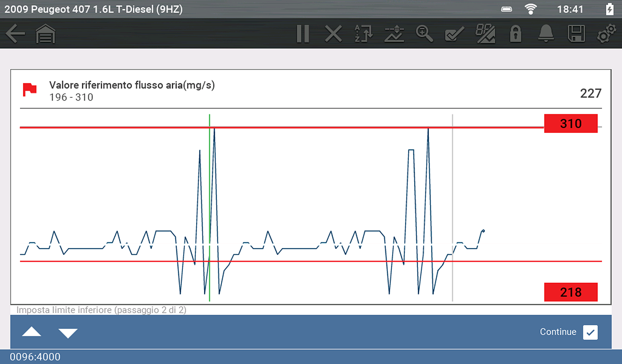Select the red 310 upper limit tag
This screenshot has height=364, width=622.
point(571,123)
